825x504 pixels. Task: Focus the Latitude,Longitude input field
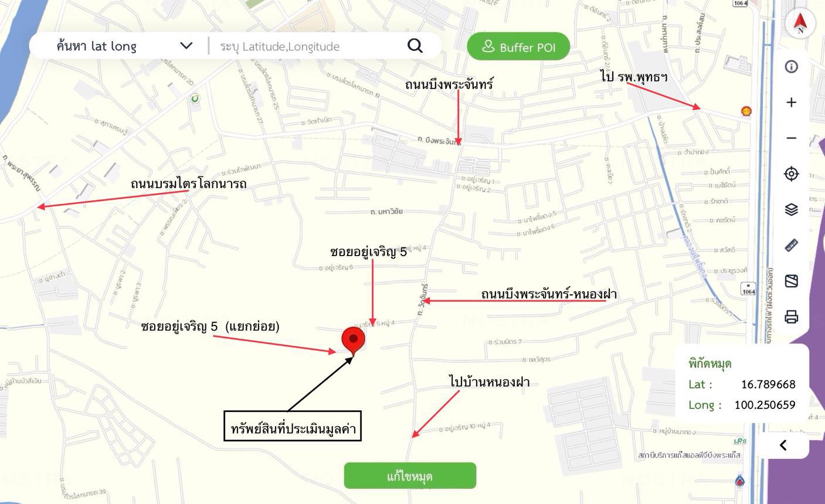pyautogui.click(x=308, y=46)
